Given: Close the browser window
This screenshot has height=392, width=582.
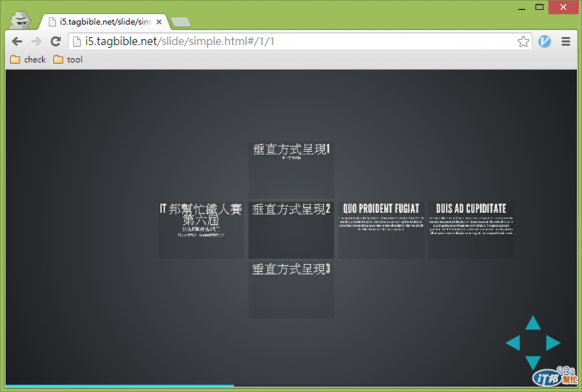Looking at the screenshot, I should pyautogui.click(x=563, y=7).
